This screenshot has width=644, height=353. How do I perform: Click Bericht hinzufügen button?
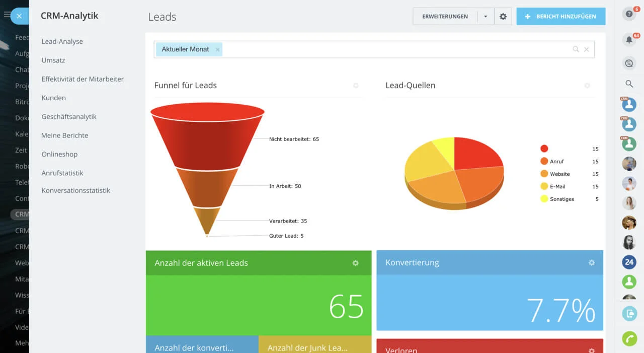560,17
